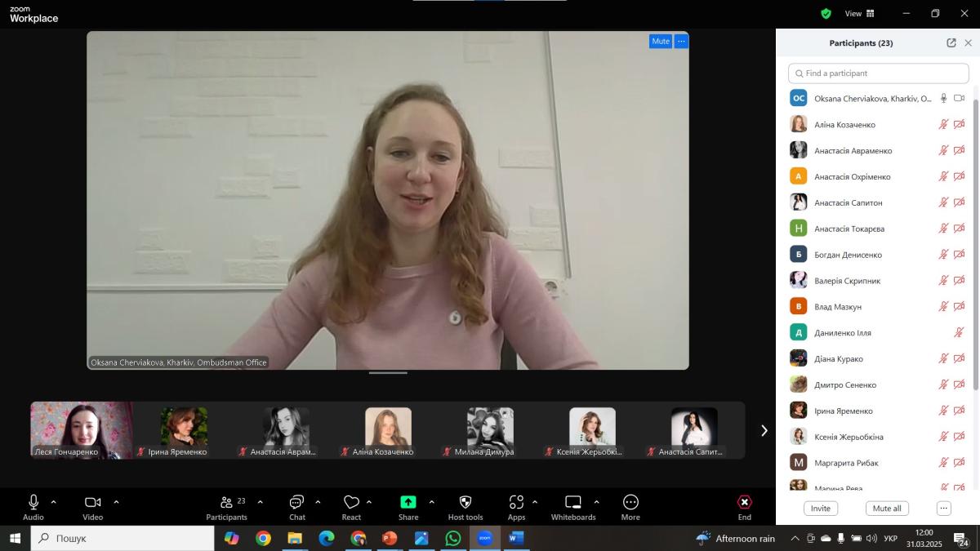
Task: Click muted mic icon for Ксенія Жерьобкіна
Action: [943, 437]
